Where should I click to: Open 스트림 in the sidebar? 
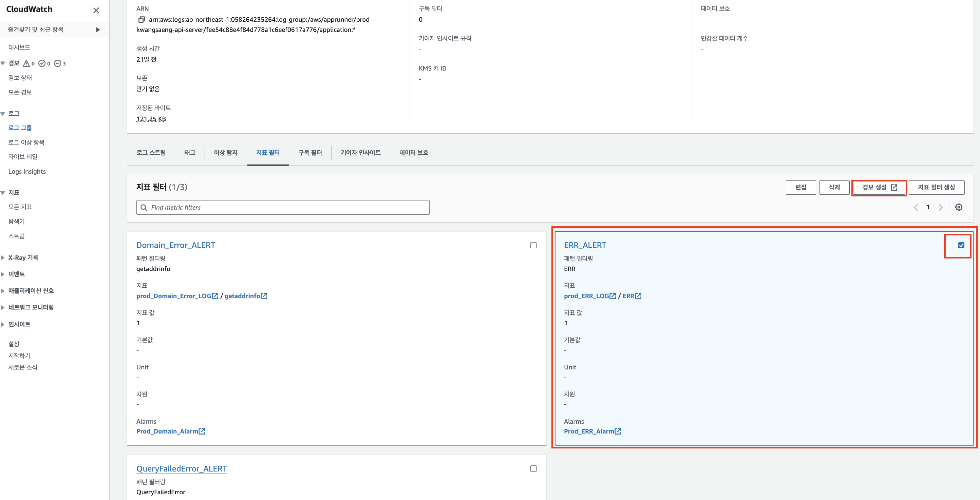point(17,236)
